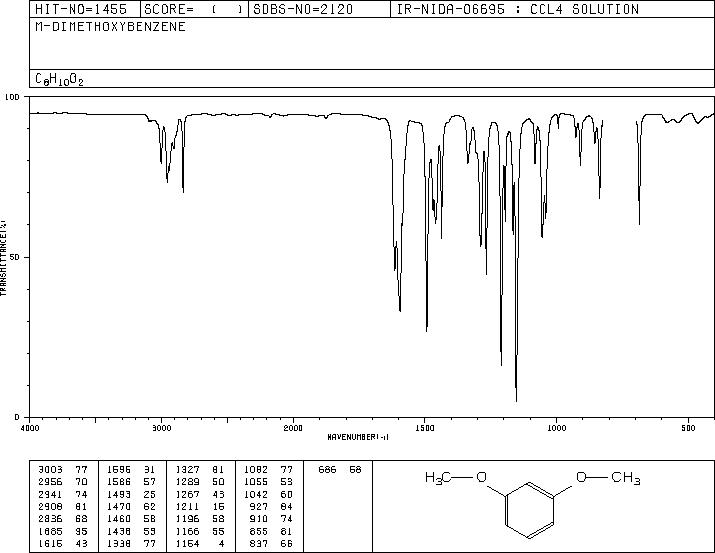Viewport: 715px width, 553px height.
Task: Click the 1267 entry in the peak table
Action: [x=187, y=494]
